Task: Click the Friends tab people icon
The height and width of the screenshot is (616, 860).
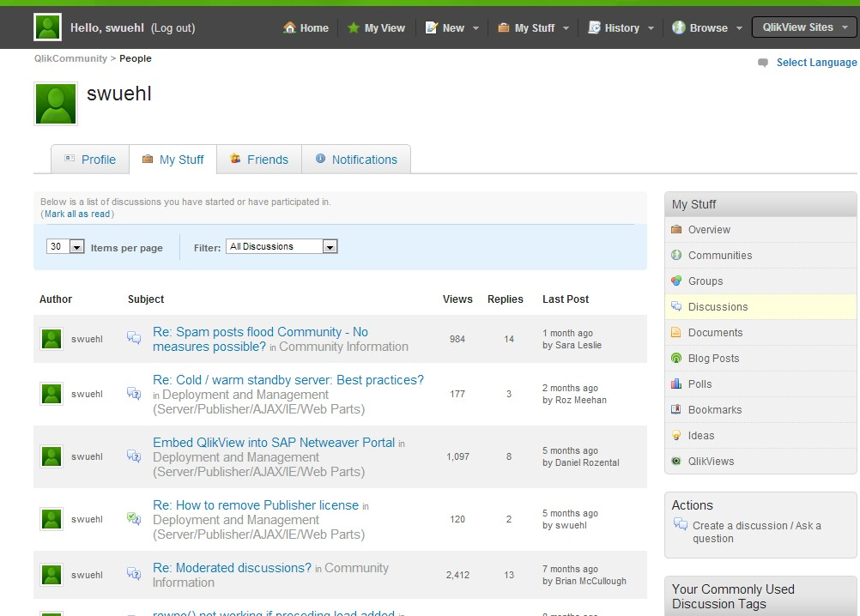Action: click(x=235, y=159)
